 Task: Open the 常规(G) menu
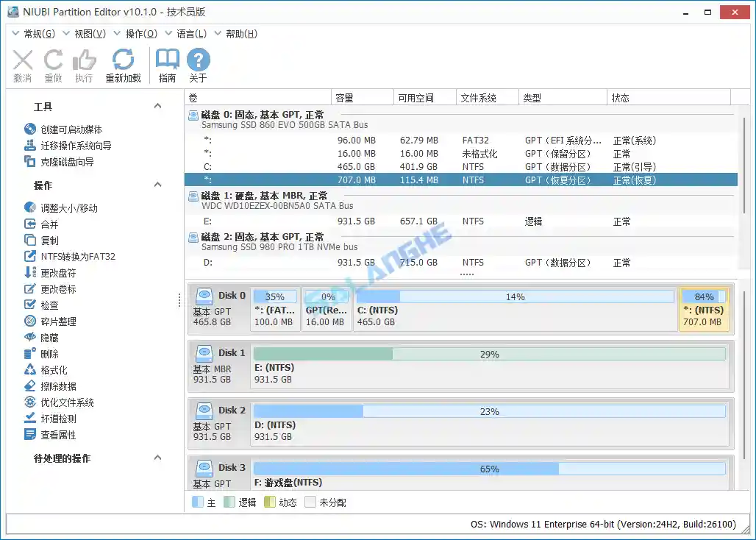34,34
